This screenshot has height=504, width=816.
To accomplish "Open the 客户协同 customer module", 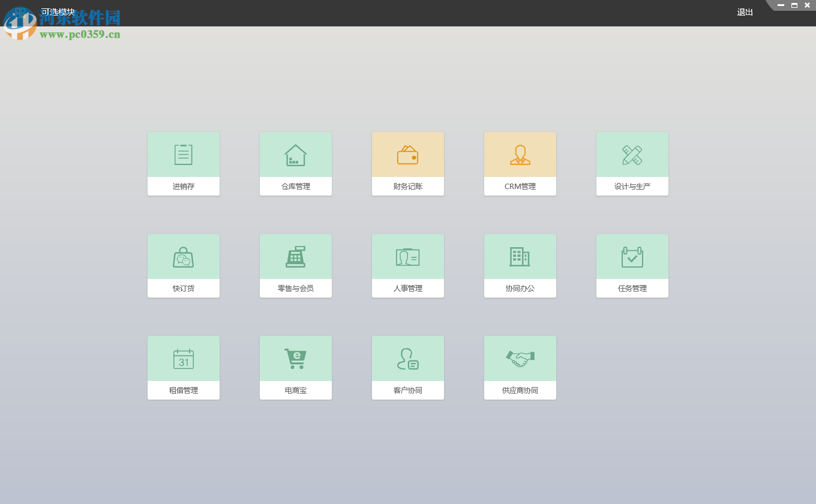I will tap(408, 367).
